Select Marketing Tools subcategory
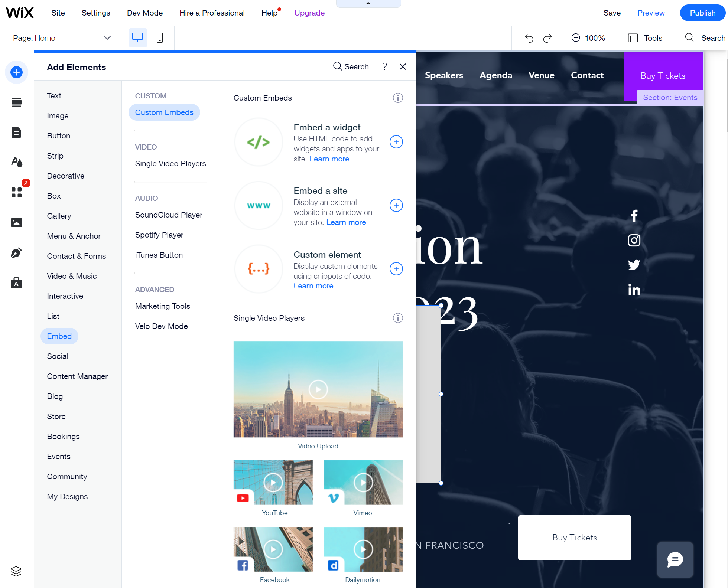 163,306
